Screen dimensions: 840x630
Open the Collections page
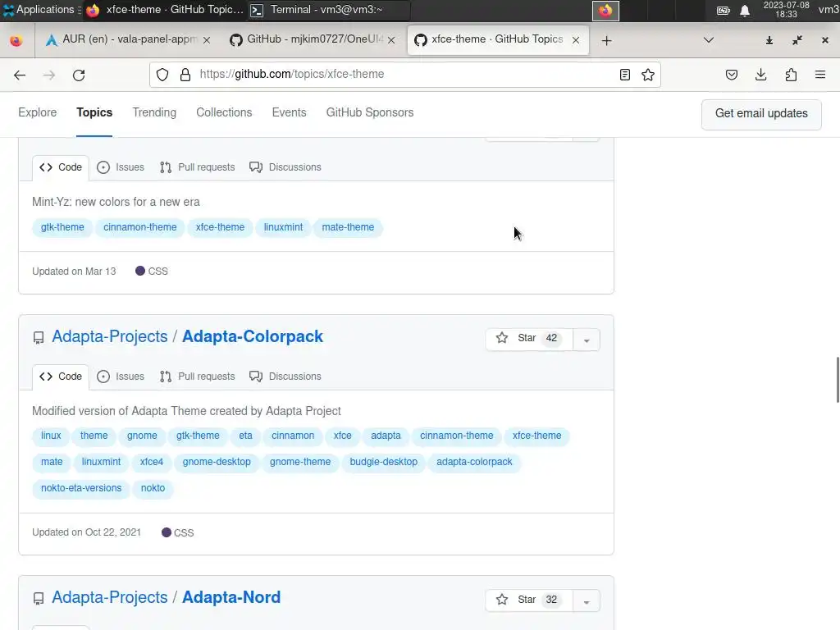click(224, 112)
